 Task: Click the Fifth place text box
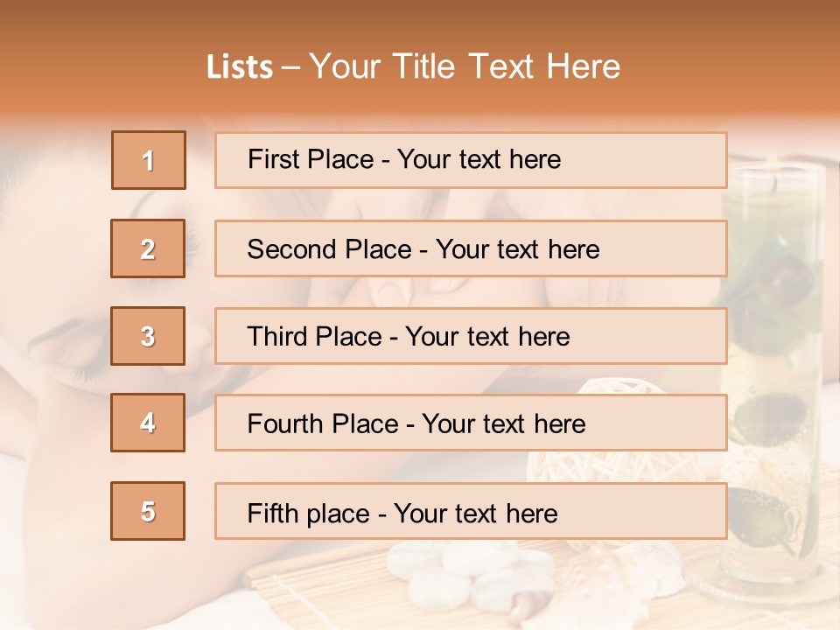(471, 511)
